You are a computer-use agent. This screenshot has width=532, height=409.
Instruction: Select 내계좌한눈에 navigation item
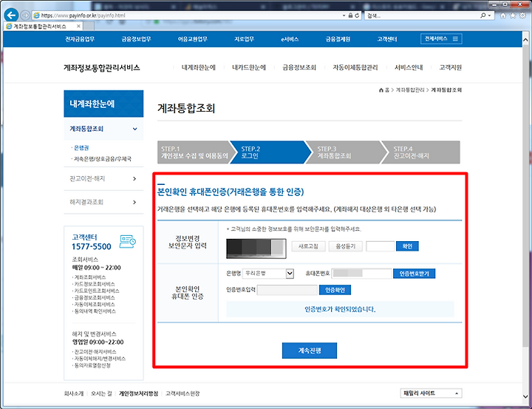coord(199,67)
